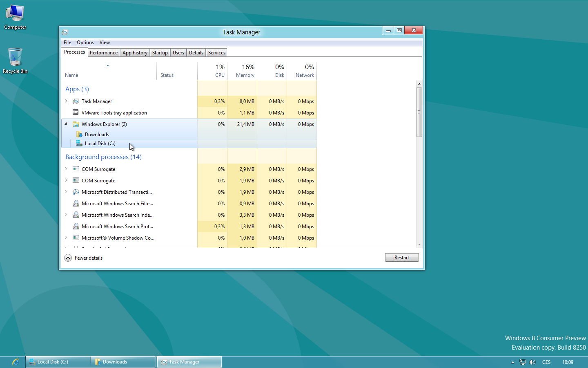Launch Internet Explorer from taskbar

(15, 362)
